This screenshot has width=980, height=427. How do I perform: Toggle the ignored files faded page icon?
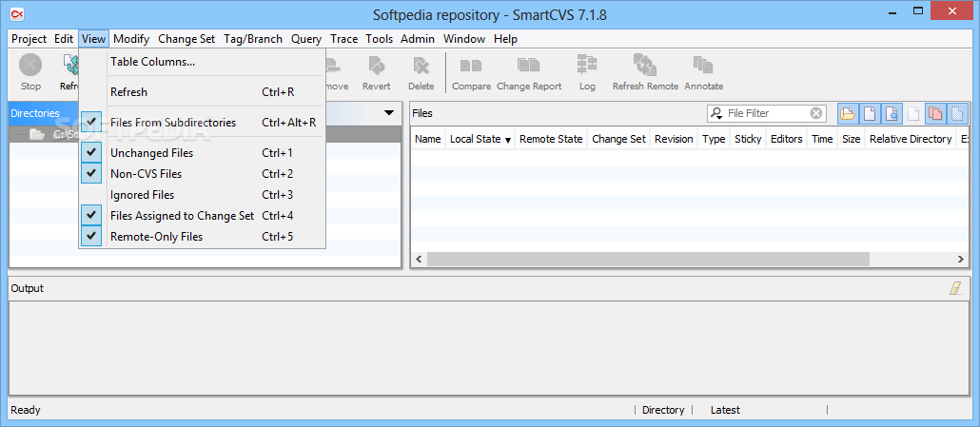coord(913,113)
